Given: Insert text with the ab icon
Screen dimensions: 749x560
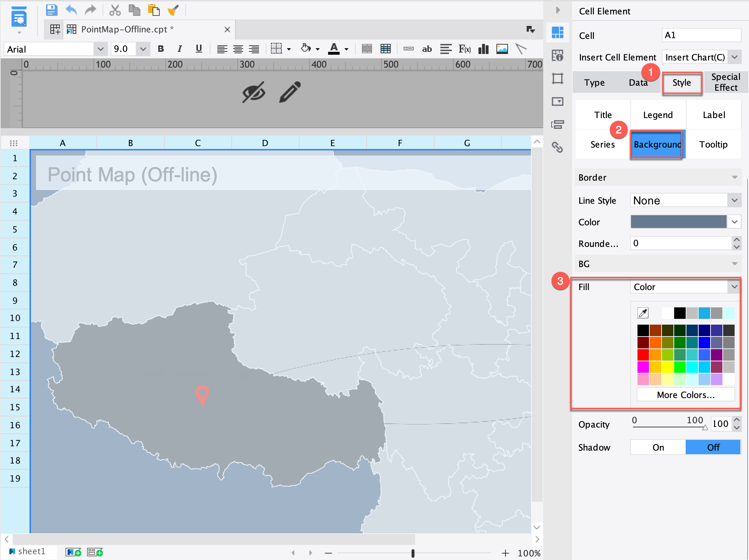Looking at the screenshot, I should [427, 49].
